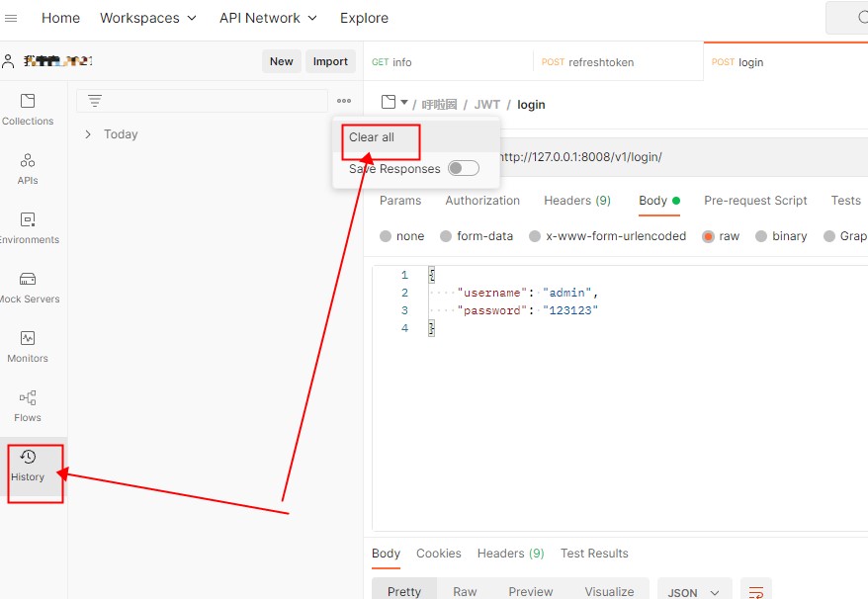The width and height of the screenshot is (868, 599).
Task: Choose Clear all from the menu
Action: pyautogui.click(x=372, y=137)
